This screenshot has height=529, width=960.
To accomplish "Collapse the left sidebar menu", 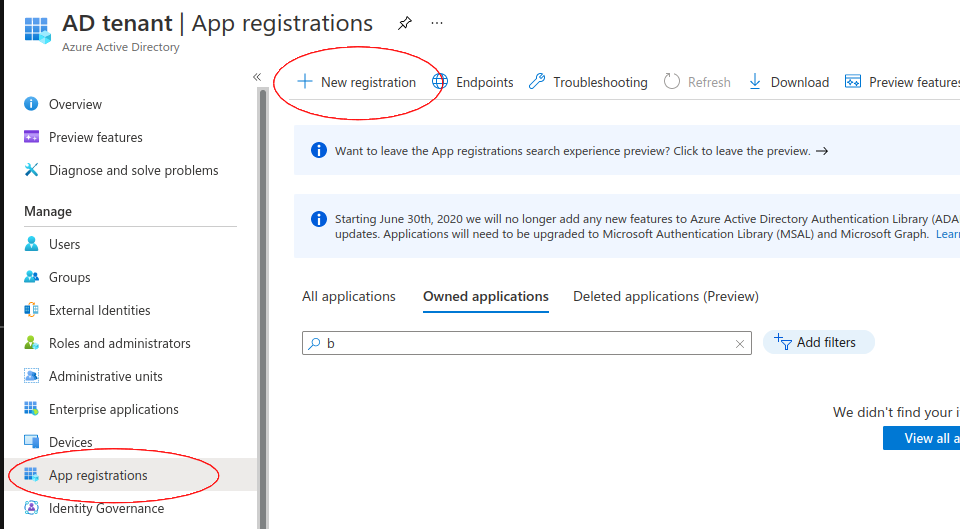I will (257, 77).
